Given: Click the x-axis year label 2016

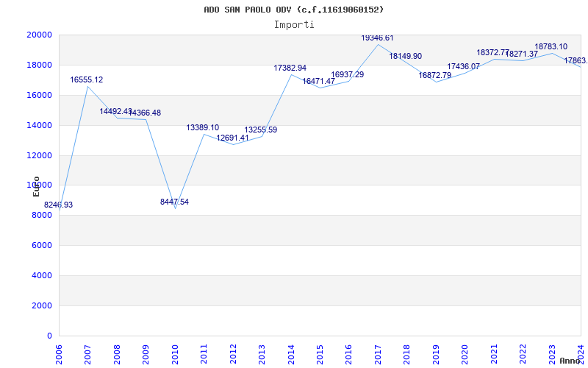Looking at the screenshot, I should pyautogui.click(x=348, y=354).
